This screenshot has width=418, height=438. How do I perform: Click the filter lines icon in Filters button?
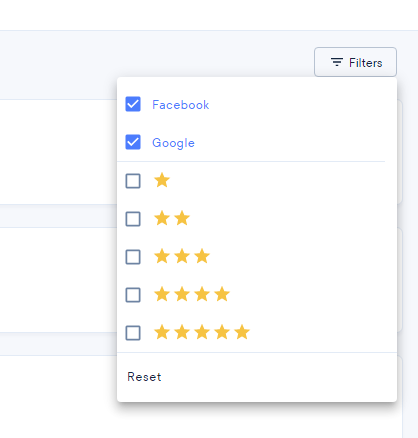pos(337,62)
